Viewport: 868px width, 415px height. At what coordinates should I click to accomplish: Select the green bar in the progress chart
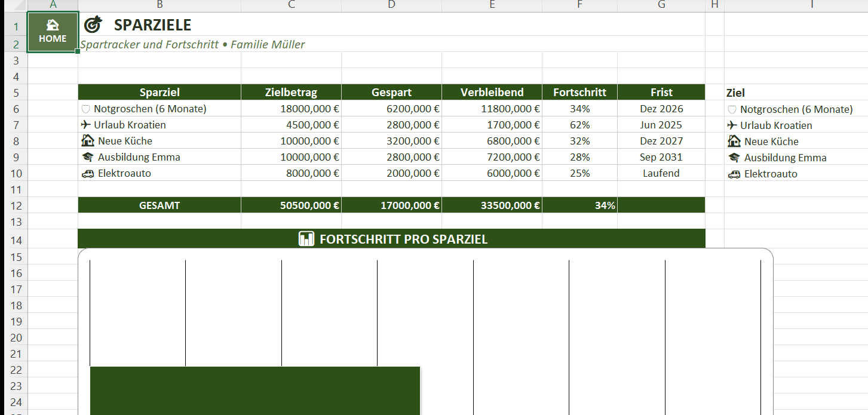pos(255,391)
